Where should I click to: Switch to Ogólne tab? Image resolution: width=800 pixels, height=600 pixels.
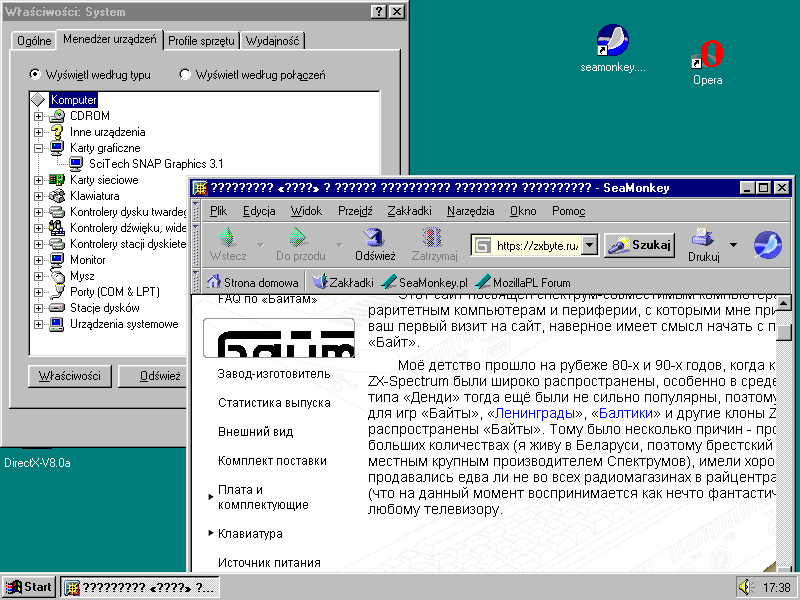[x=34, y=41]
